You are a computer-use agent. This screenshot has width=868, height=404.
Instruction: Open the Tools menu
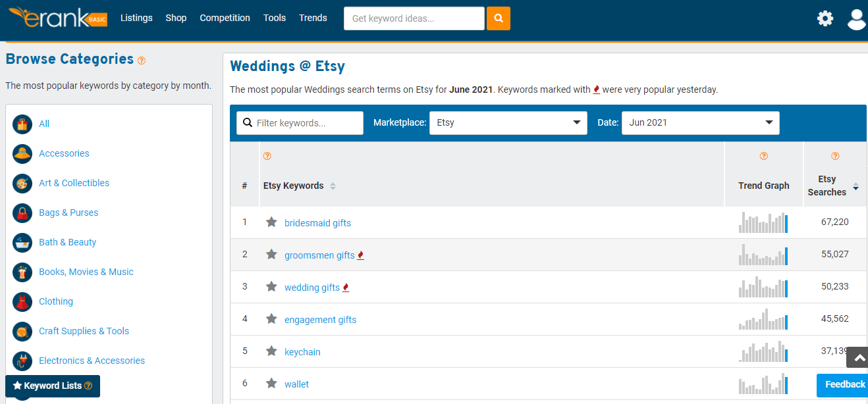[x=275, y=18]
